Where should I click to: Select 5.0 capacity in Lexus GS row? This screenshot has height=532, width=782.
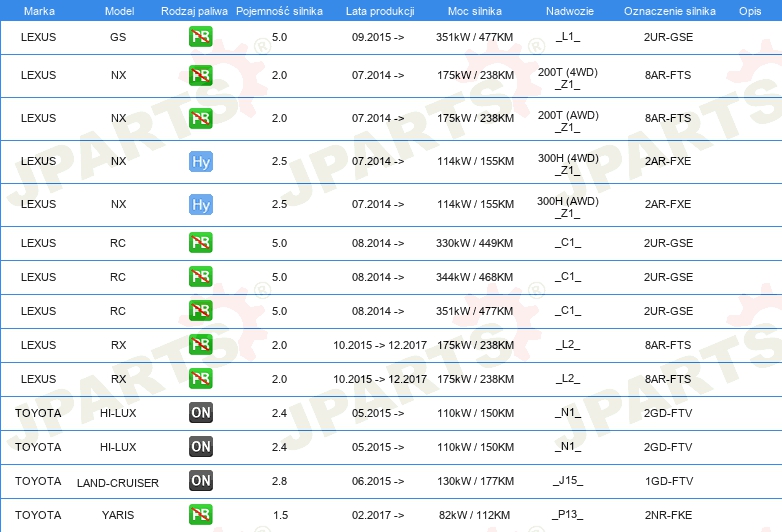click(x=279, y=37)
